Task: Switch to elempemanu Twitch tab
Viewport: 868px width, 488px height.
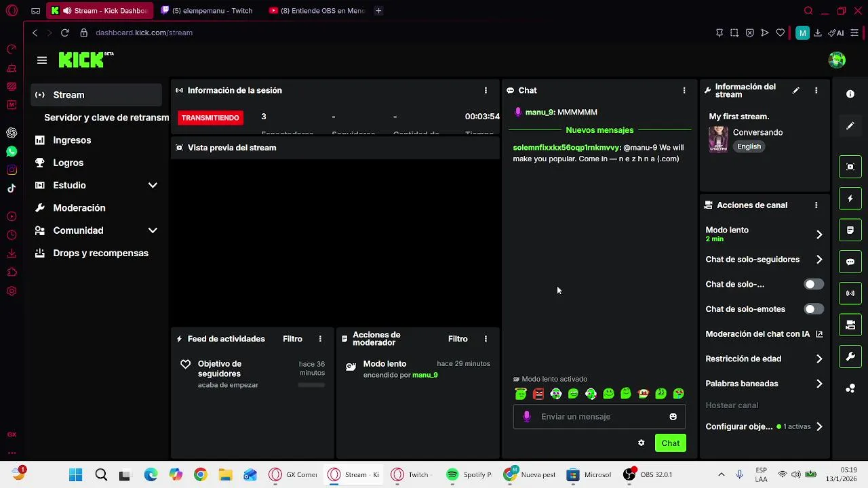Action: click(208, 11)
